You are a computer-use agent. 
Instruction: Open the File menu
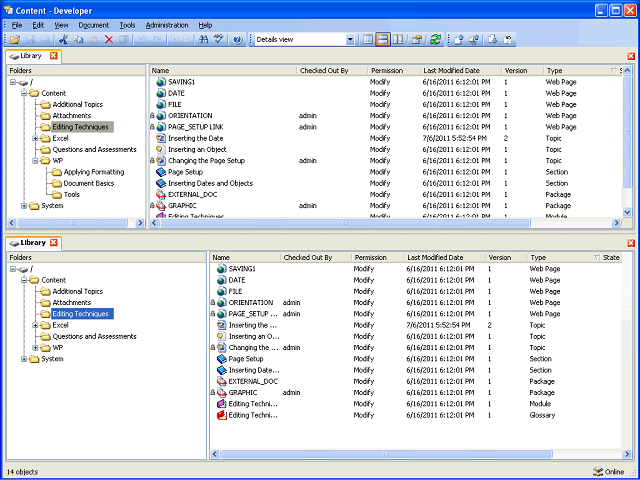(17, 25)
